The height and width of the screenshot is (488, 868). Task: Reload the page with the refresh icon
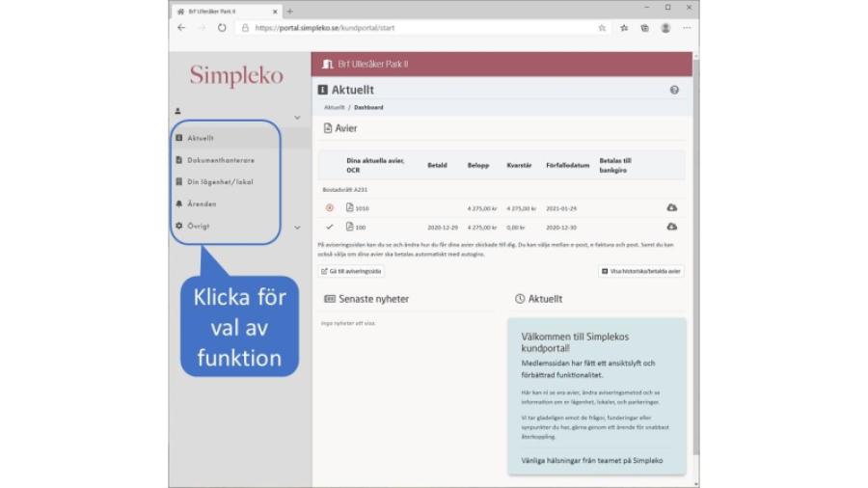222,28
